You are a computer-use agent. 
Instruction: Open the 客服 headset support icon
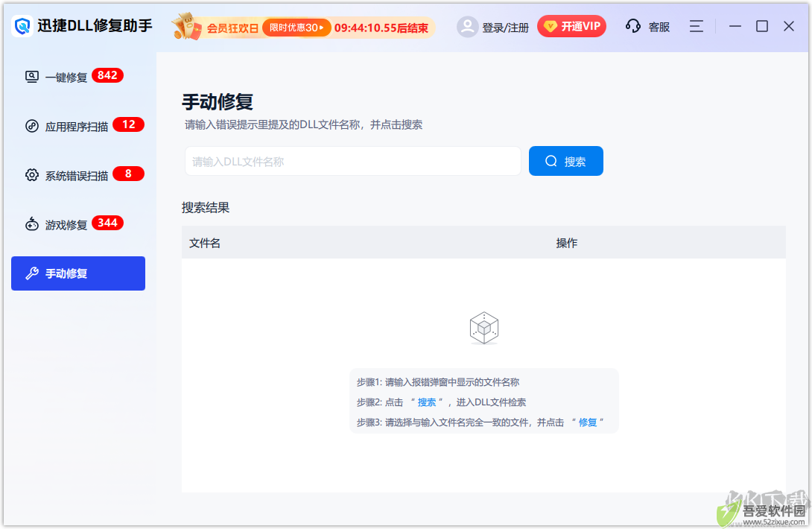(632, 26)
